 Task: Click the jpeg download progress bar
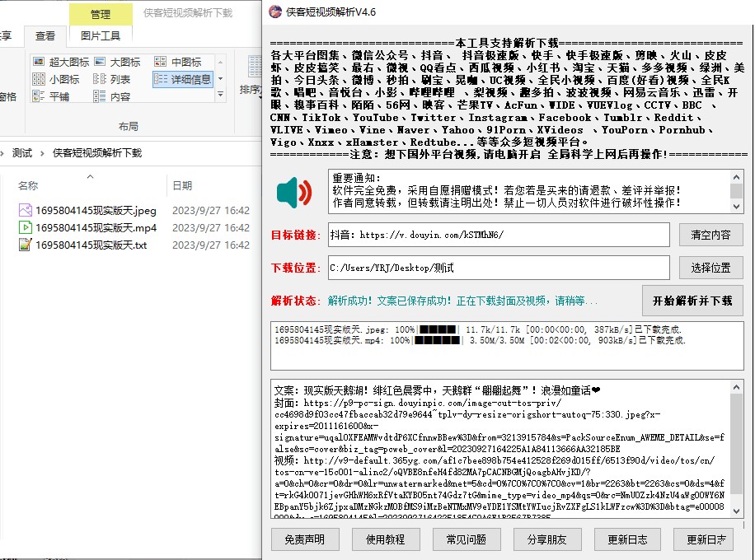tap(438, 329)
